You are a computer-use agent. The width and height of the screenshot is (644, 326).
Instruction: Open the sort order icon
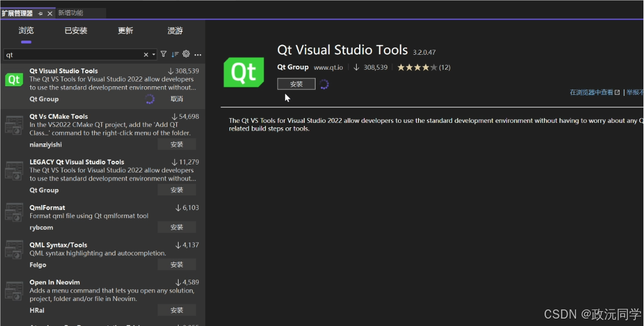pyautogui.click(x=175, y=54)
